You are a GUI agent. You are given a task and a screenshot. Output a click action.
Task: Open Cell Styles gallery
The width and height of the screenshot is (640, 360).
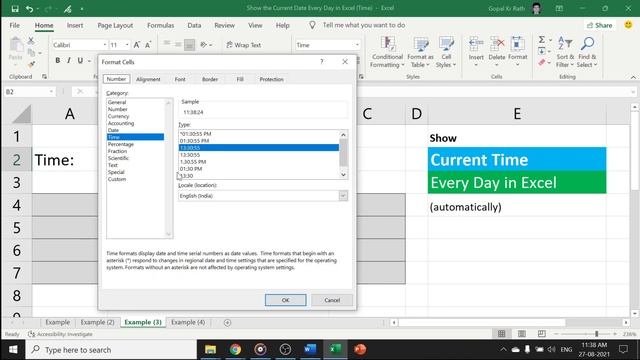coord(446,52)
